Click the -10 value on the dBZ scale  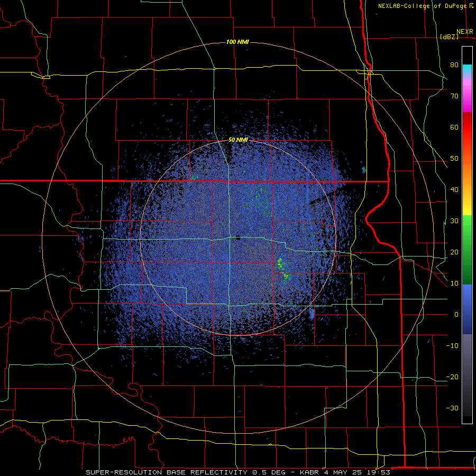(452, 346)
